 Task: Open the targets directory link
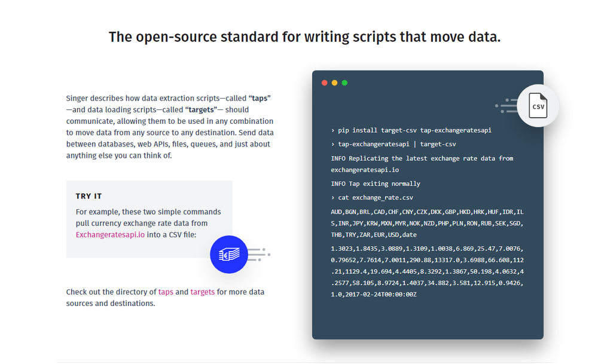coord(202,292)
